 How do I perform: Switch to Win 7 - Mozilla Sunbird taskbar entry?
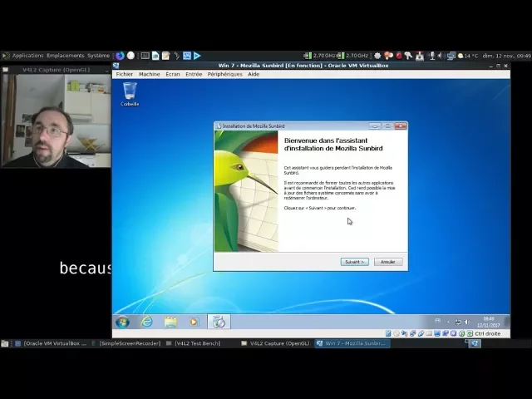click(x=352, y=343)
